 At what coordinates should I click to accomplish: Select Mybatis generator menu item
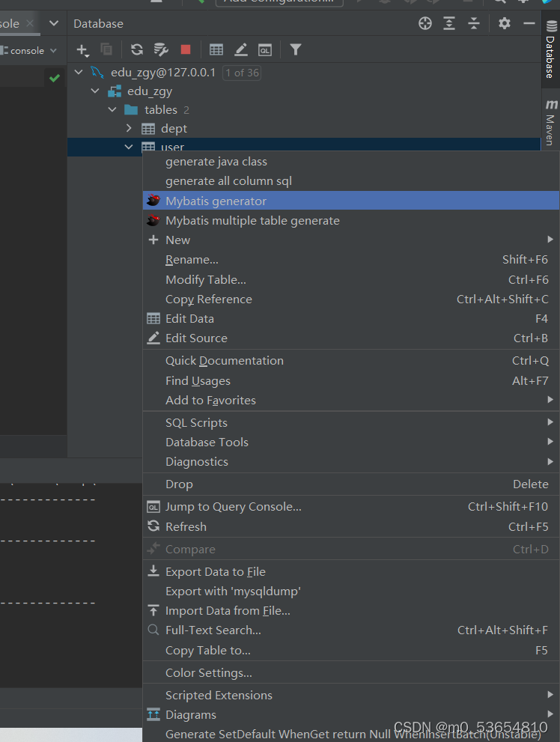click(x=351, y=201)
